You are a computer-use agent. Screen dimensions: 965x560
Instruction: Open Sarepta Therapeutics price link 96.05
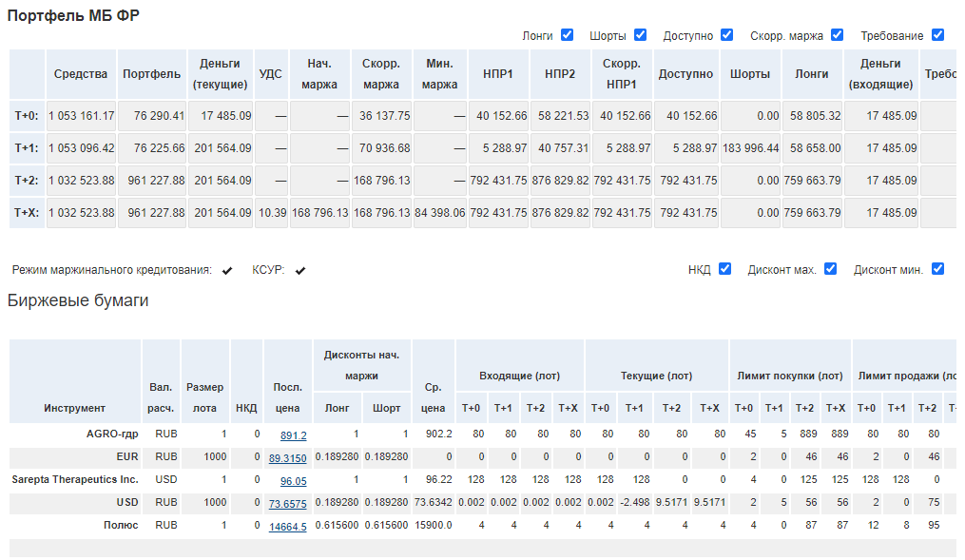(293, 481)
